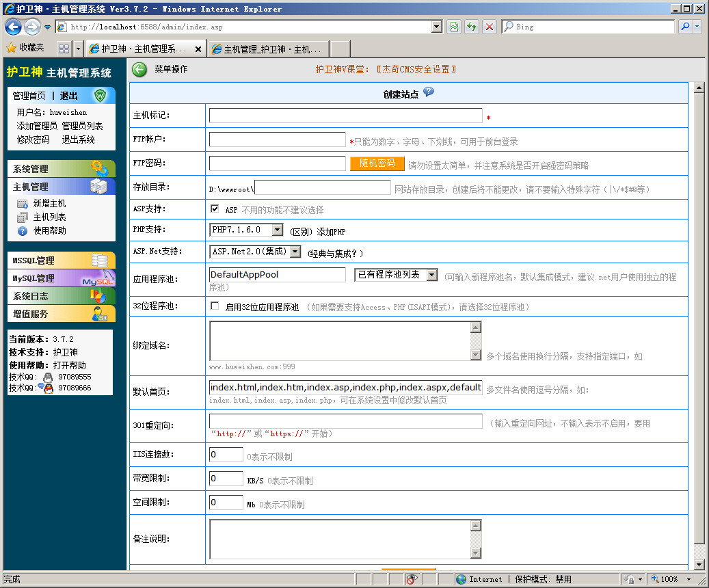Open 管理员列表 link
This screenshot has height=588, width=709.
click(82, 126)
